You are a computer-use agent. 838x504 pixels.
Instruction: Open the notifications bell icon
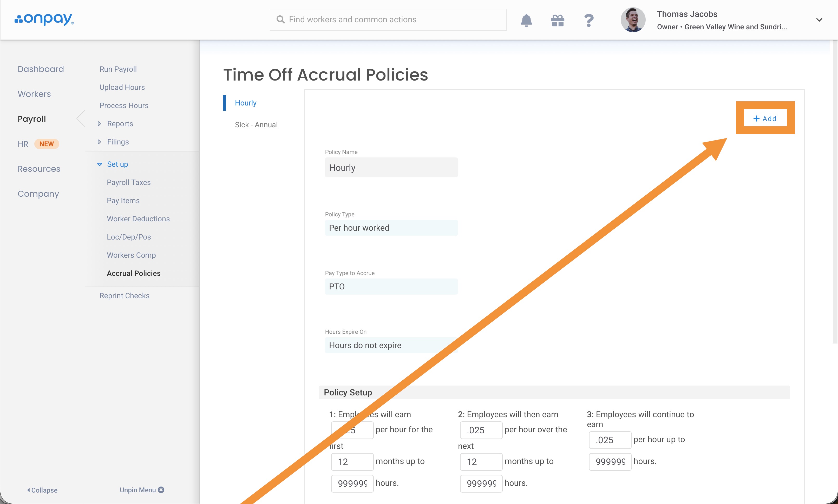(x=526, y=20)
